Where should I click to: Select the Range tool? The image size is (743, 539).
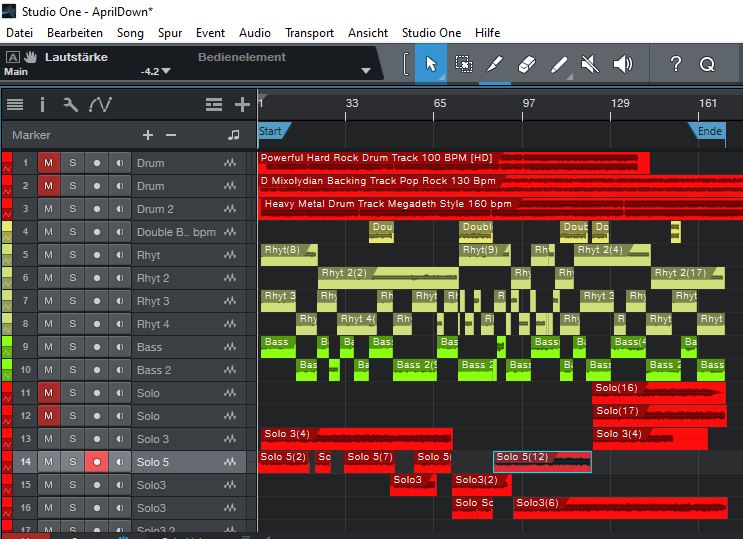(463, 64)
